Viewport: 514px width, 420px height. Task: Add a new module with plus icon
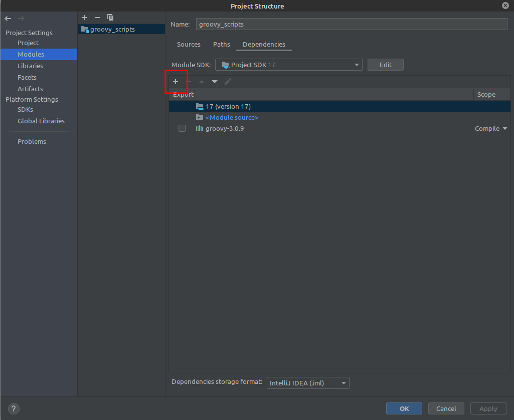tap(84, 18)
